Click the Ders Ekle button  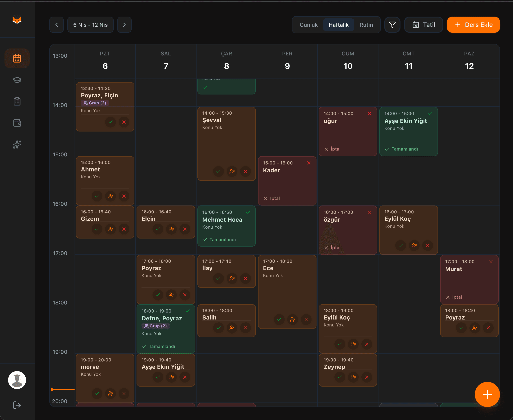click(473, 25)
